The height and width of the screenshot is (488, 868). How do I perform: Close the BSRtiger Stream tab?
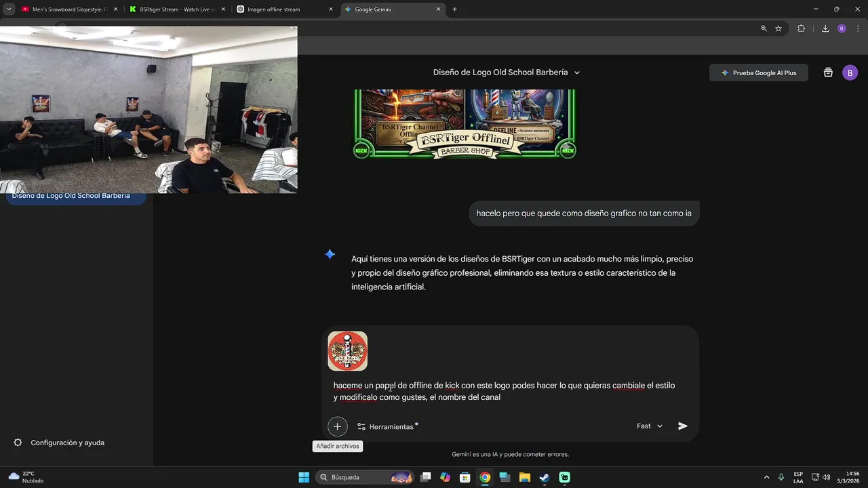point(223,9)
